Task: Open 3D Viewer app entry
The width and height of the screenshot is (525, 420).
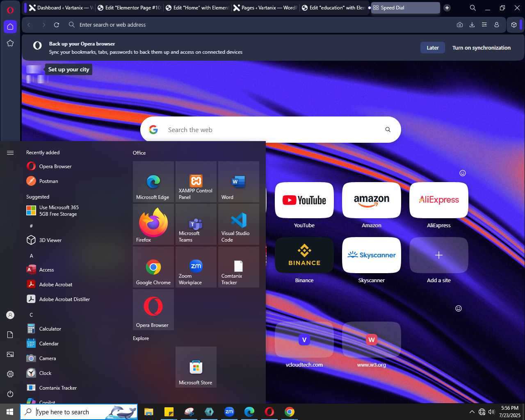Action: click(x=74, y=240)
